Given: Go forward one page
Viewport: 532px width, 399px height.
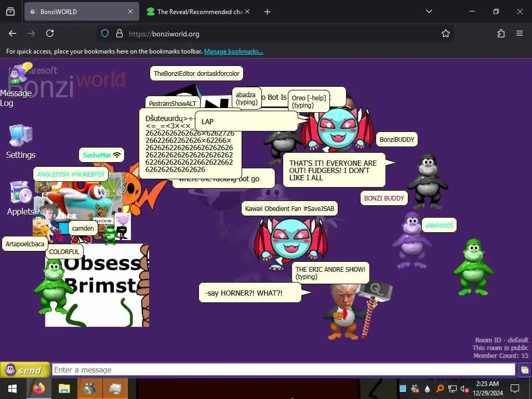Looking at the screenshot, I should (x=31, y=33).
